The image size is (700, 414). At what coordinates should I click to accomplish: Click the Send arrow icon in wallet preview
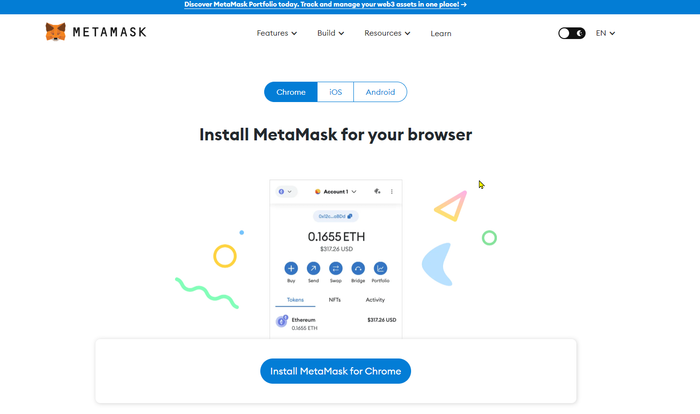tap(313, 268)
